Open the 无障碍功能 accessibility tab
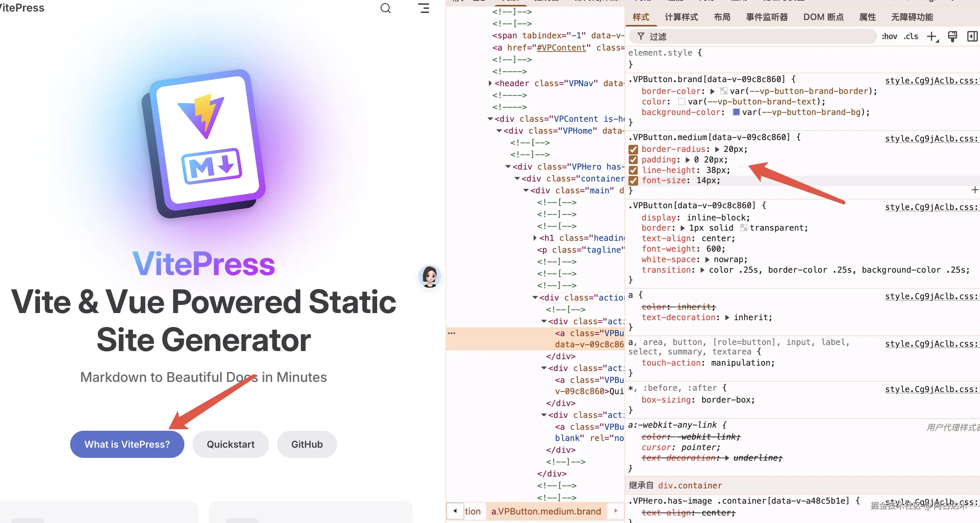This screenshot has height=523, width=980. pos(912,17)
